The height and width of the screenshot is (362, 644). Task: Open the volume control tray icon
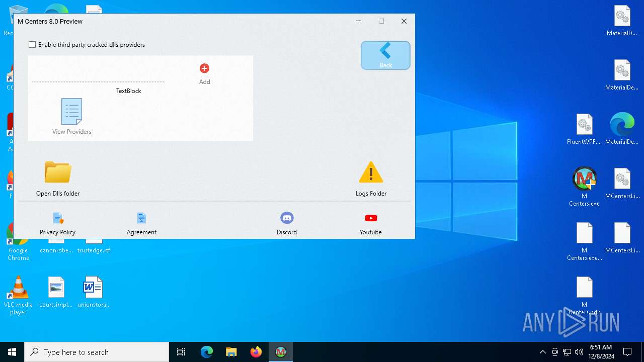pyautogui.click(x=579, y=352)
